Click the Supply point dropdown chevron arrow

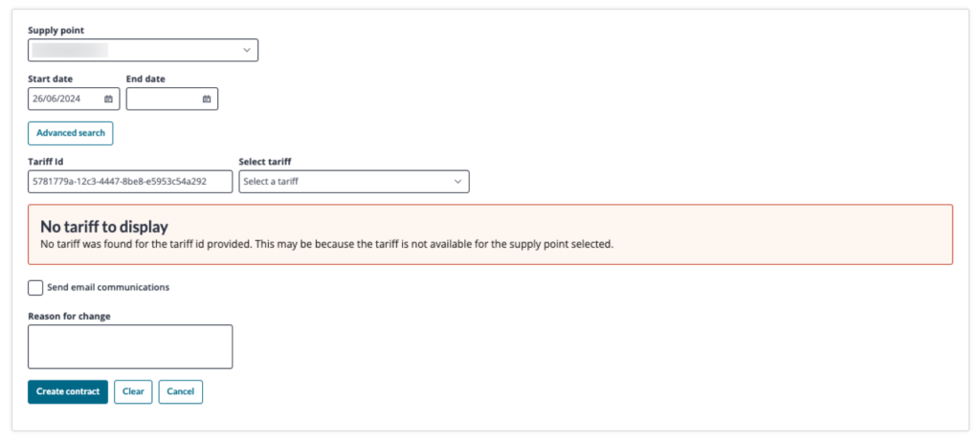pyautogui.click(x=246, y=50)
